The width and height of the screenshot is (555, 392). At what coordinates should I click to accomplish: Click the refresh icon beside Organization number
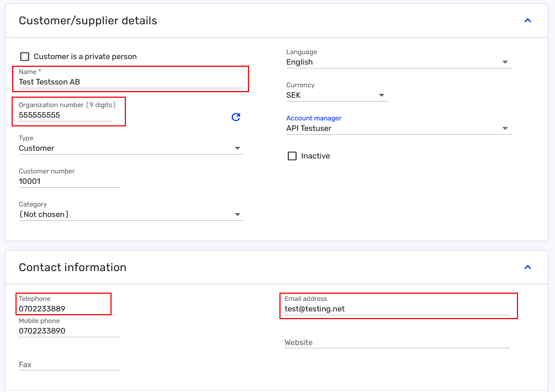pos(236,117)
